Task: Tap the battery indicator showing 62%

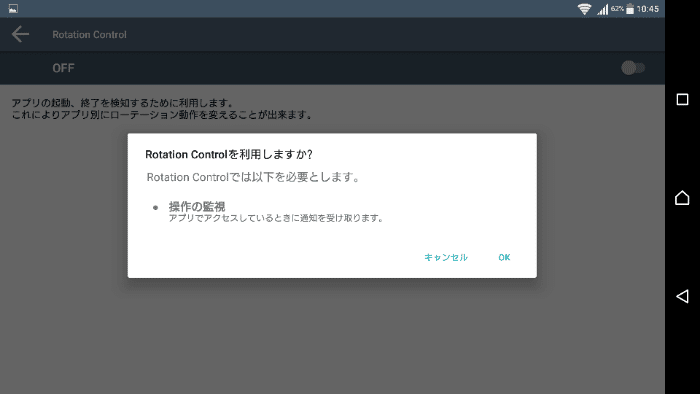Action: coord(629,9)
